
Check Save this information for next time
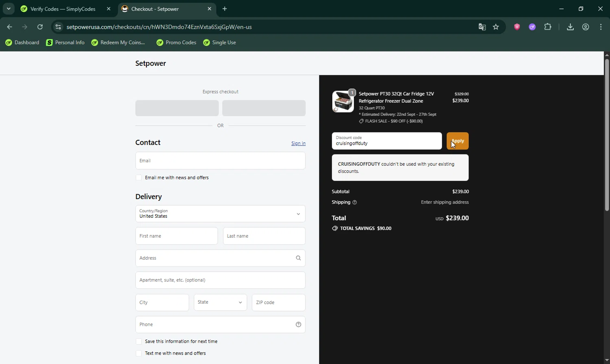click(x=139, y=342)
